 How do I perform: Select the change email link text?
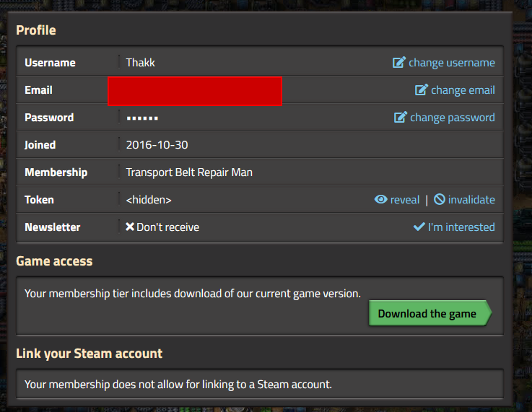(x=463, y=90)
